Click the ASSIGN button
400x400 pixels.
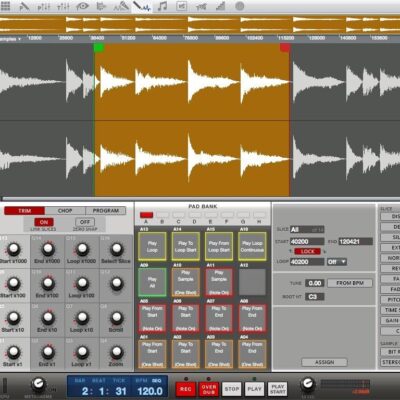pos(324,362)
